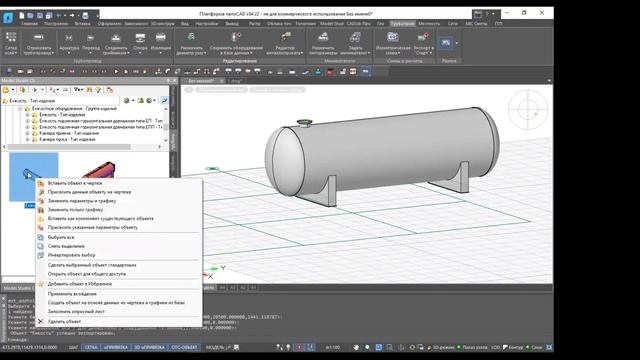Toggle ОТС-ОБЪЕКТ tracking in status bar
Screen dimensions: 640x360
pyautogui.click(x=184, y=347)
